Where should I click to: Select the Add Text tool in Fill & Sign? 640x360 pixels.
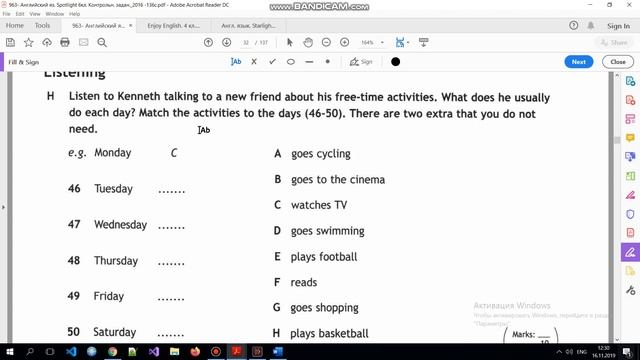point(236,62)
